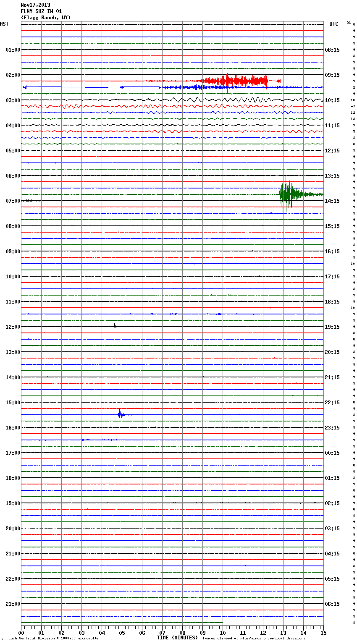Click the DC value "-7"
The height and width of the screenshot is (644, 357).
(353, 107)
